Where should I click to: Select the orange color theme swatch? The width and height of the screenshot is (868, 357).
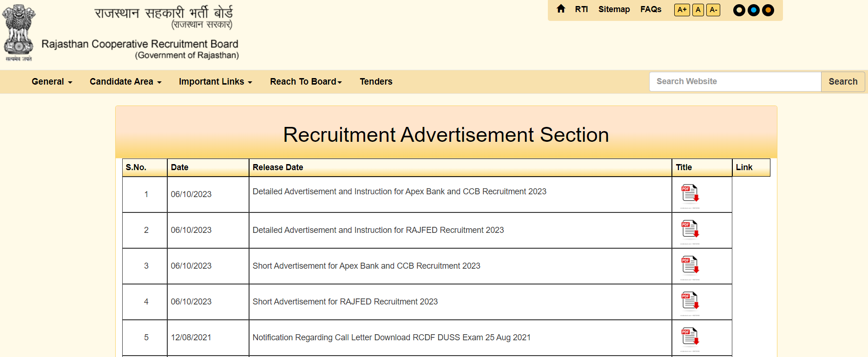[768, 10]
